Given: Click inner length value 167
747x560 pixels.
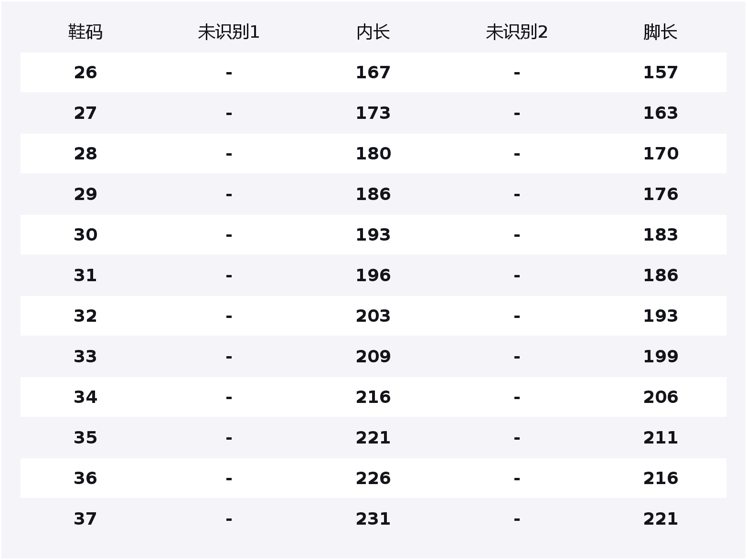Looking at the screenshot, I should click(373, 73).
